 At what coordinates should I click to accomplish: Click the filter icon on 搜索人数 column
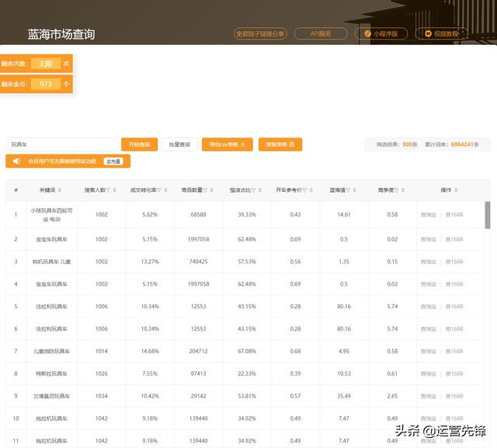click(110, 190)
